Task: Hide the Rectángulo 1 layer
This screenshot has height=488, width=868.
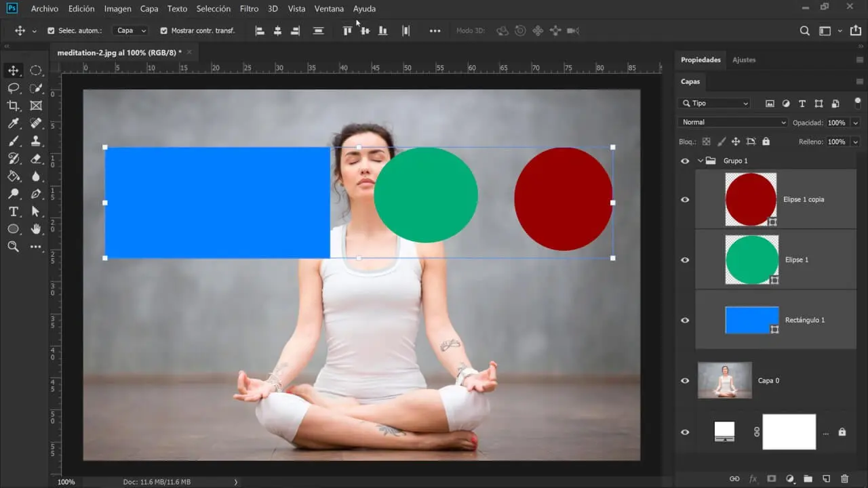Action: coord(685,320)
